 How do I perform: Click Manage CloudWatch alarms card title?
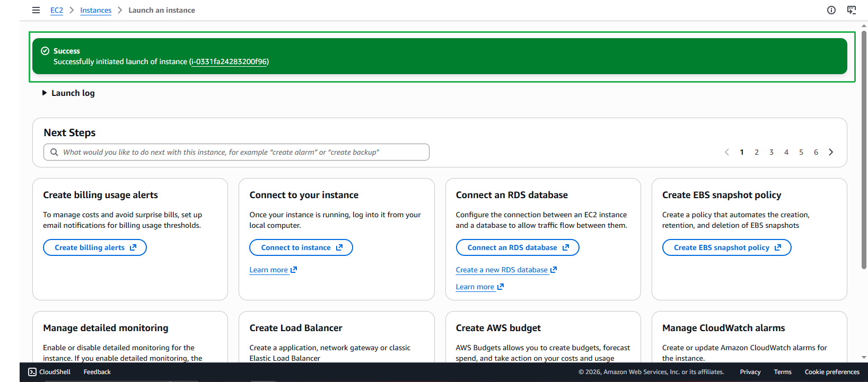(x=724, y=328)
